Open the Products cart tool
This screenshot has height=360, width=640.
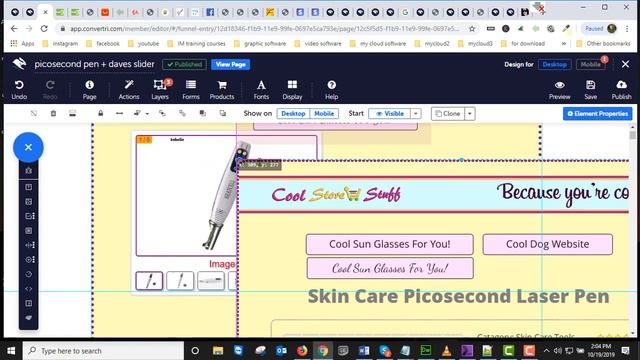coord(222,85)
